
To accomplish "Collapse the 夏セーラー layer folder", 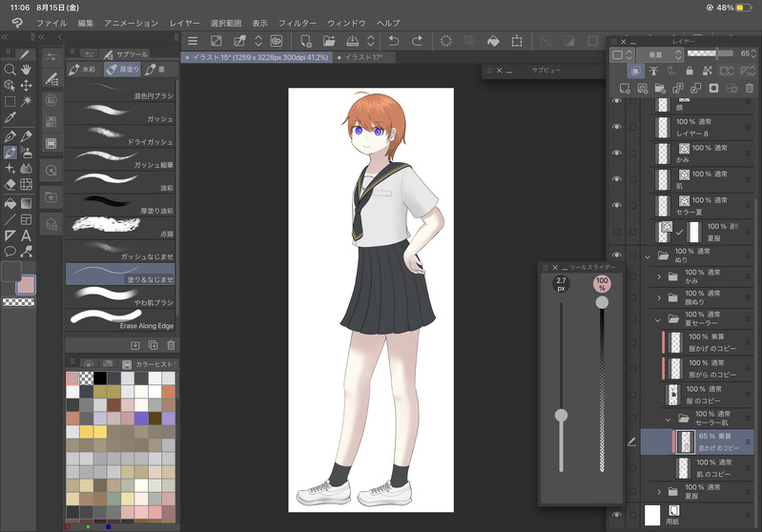I will [x=658, y=319].
